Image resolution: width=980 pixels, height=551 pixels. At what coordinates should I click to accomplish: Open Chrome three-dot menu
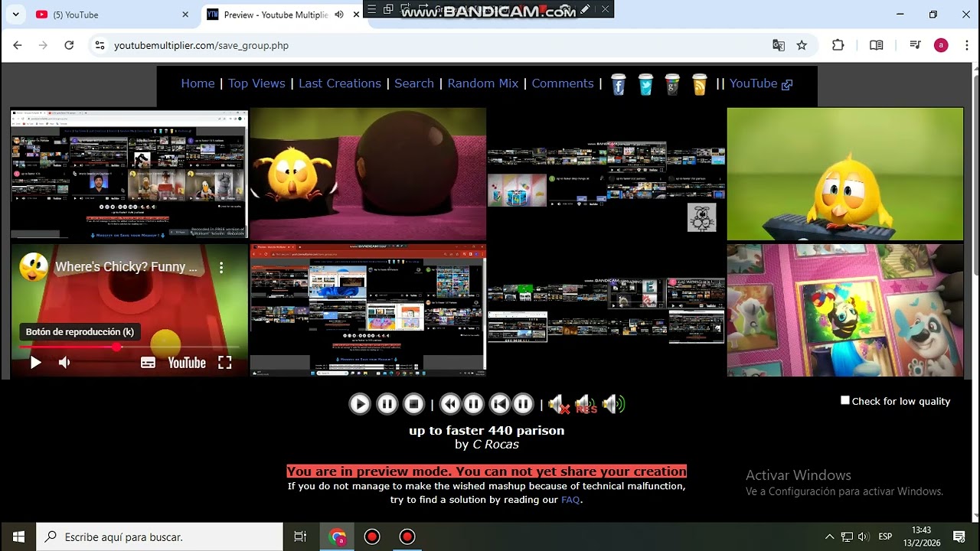[x=965, y=45]
